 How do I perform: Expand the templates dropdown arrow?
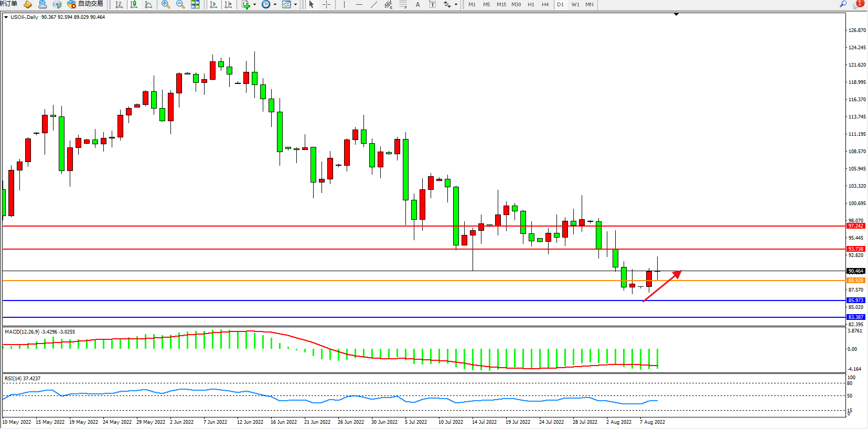295,4
